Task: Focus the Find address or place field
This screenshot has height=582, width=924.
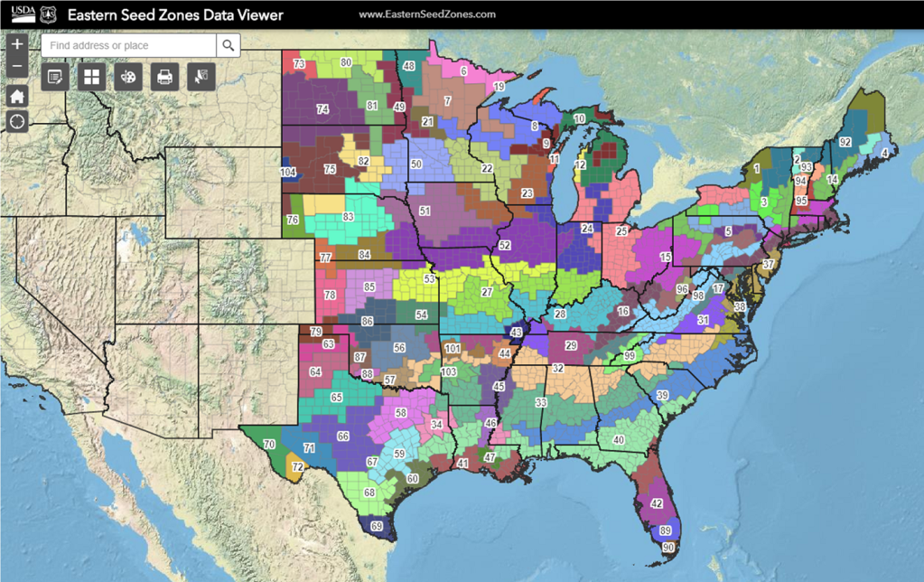Action: [128, 45]
